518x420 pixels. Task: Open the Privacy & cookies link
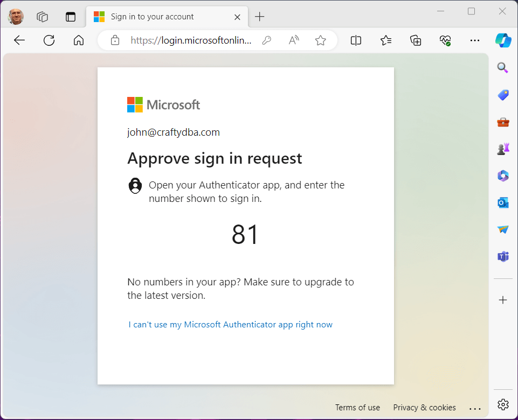coord(424,408)
